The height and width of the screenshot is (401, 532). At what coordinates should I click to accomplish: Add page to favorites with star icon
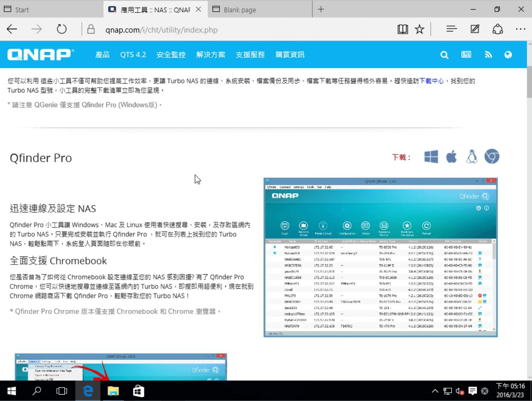click(x=420, y=29)
